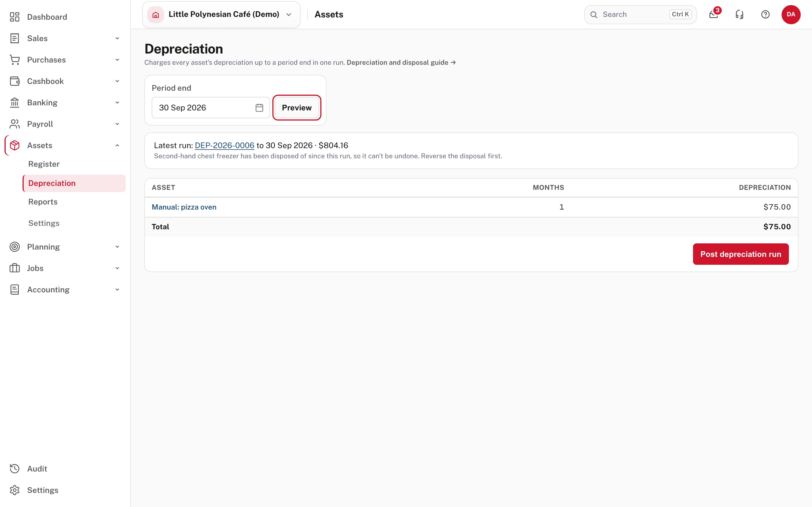
Task: Open the help question mark icon
Action: [x=765, y=14]
